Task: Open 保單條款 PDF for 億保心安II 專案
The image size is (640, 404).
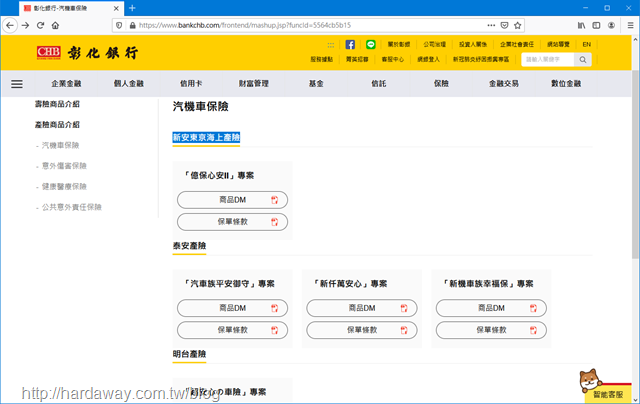Action: tap(232, 222)
